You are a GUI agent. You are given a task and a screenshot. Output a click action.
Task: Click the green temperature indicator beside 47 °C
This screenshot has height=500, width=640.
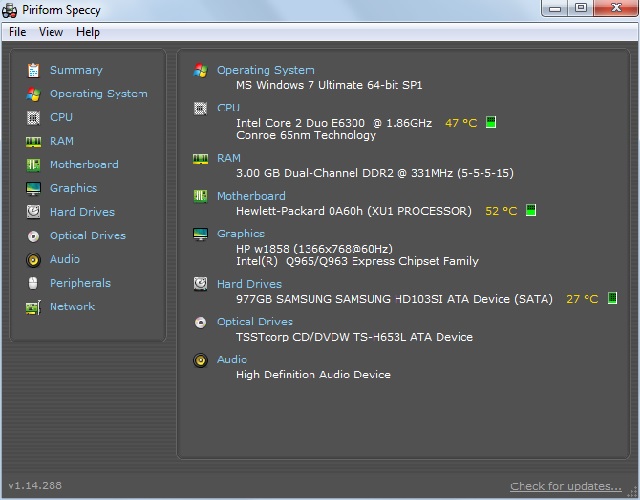coord(491,122)
